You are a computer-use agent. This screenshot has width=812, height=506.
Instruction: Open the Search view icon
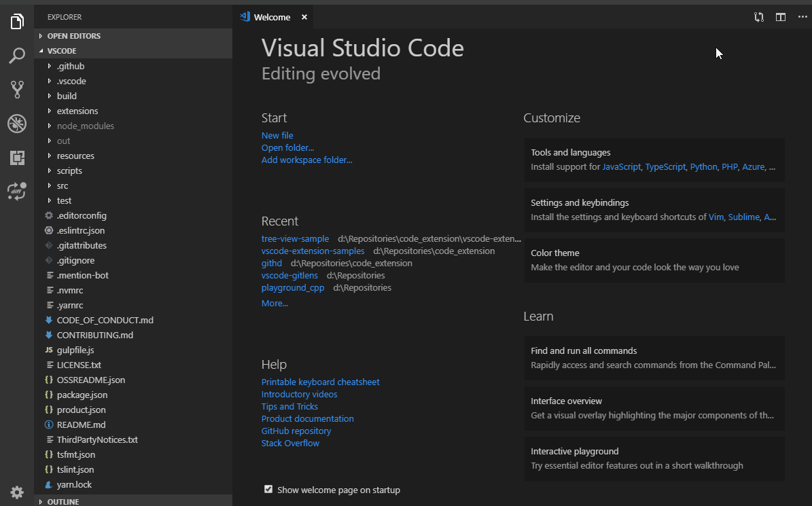coord(17,56)
